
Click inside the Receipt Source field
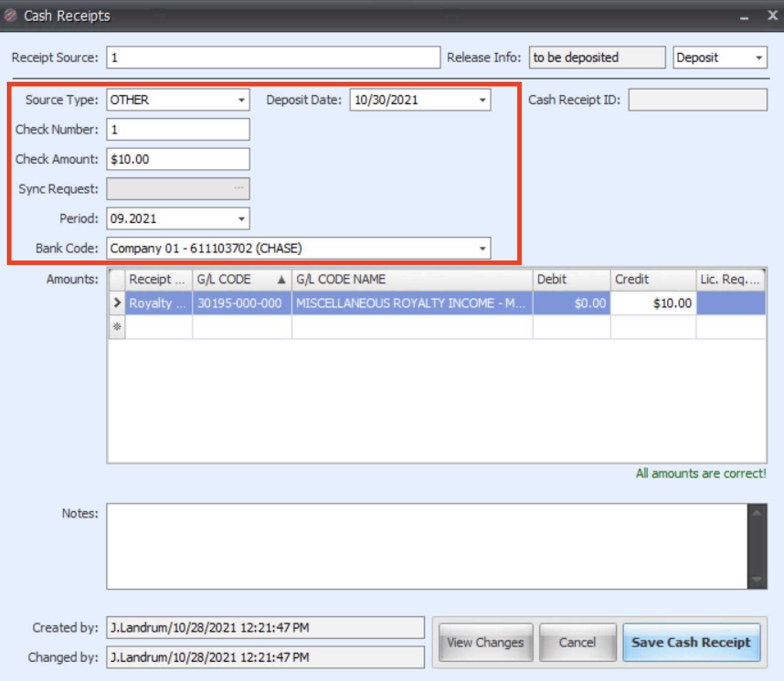click(273, 58)
